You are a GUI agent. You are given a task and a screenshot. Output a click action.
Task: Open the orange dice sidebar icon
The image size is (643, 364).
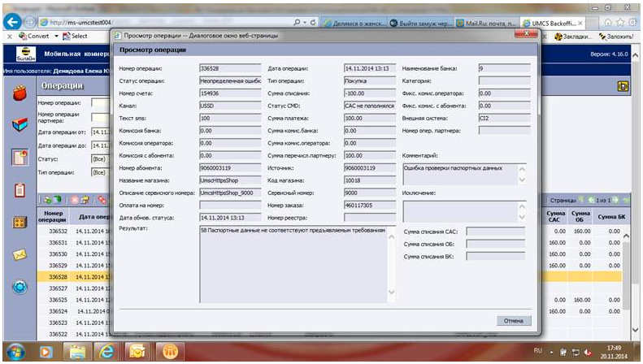click(20, 223)
